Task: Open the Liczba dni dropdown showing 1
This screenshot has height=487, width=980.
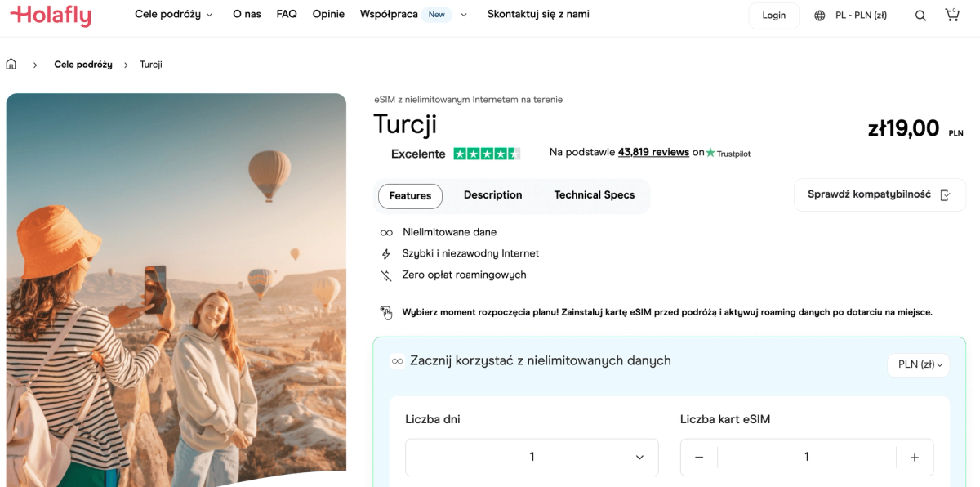Action: [x=532, y=457]
